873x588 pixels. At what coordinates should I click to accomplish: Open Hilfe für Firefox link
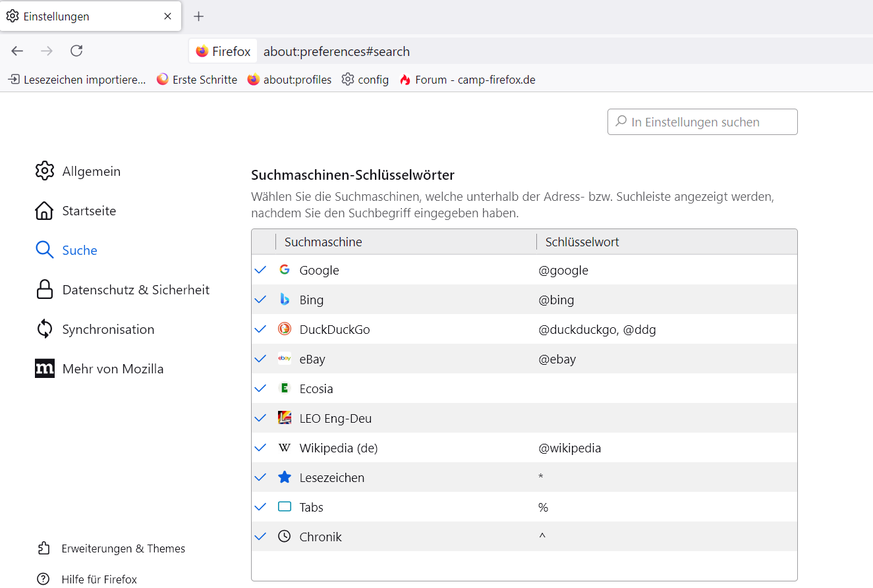tap(99, 579)
